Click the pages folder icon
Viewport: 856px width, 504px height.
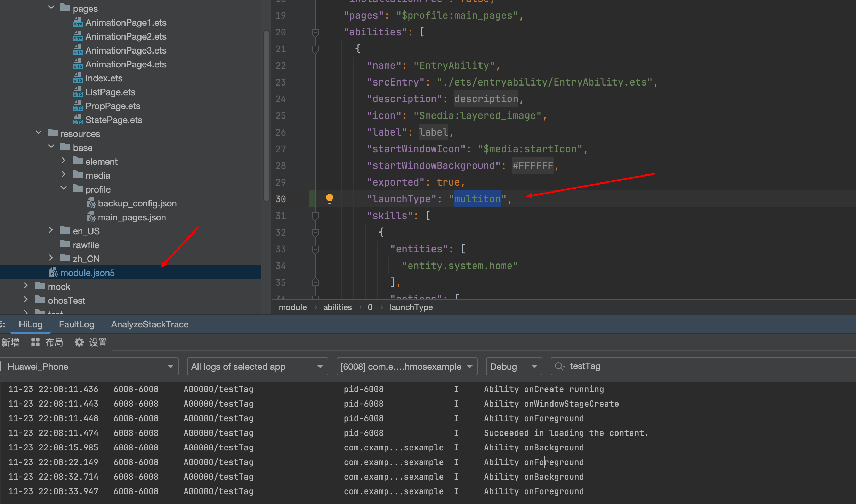tap(65, 8)
